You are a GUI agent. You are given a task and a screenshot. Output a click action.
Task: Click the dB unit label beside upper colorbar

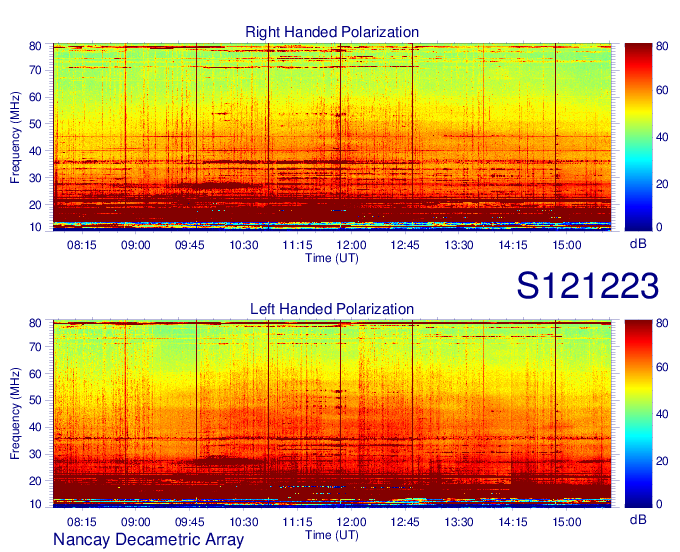point(638,244)
